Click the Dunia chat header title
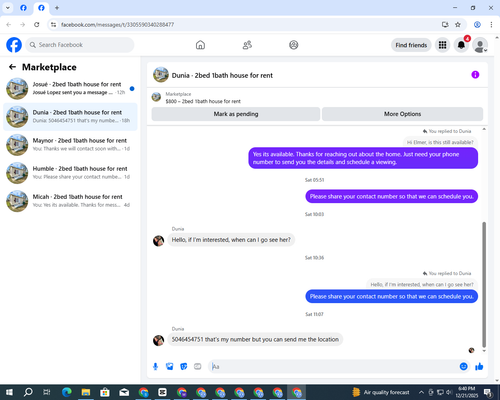Viewport: 500px width, 400px height. point(222,75)
